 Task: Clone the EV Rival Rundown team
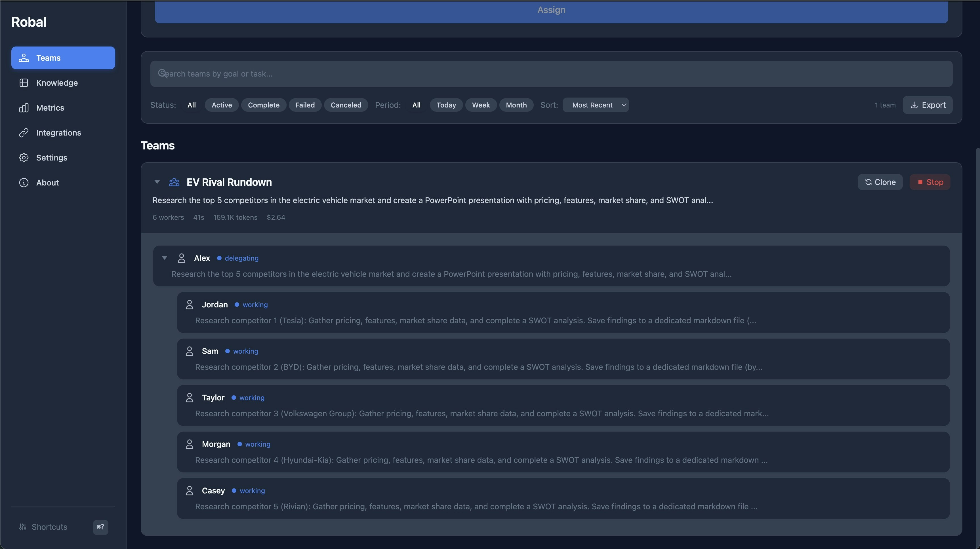pos(880,182)
